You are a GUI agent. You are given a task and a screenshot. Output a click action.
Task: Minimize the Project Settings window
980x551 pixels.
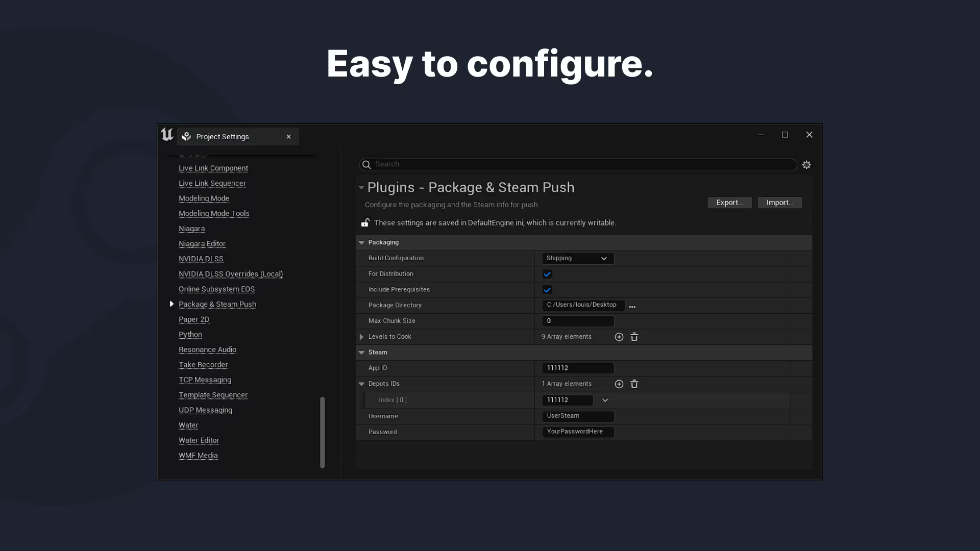click(x=761, y=135)
